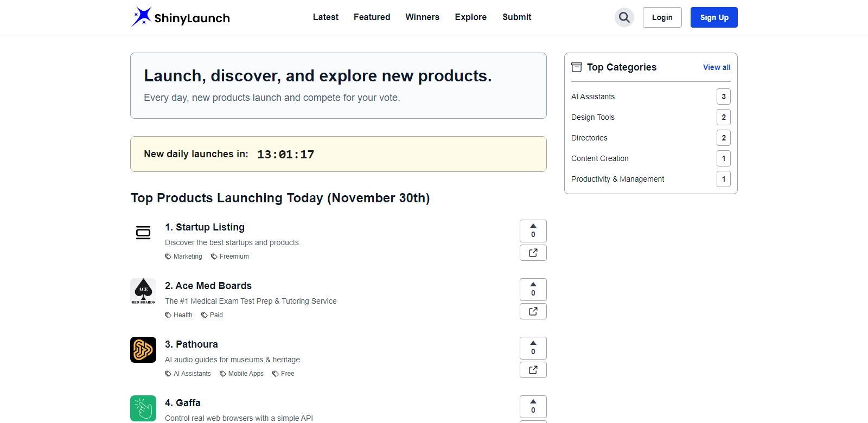This screenshot has height=423, width=868.
Task: Click 'Top Products Launching Today' heading
Action: click(280, 198)
